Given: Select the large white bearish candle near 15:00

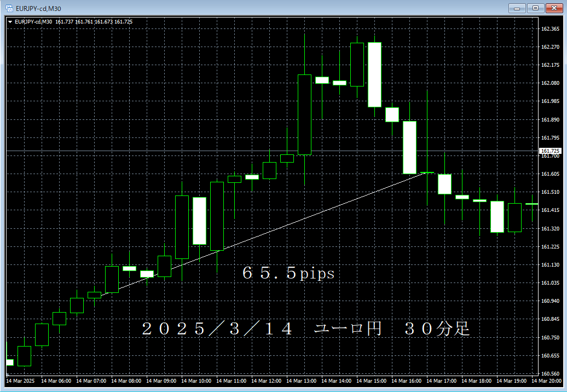Looking at the screenshot, I should coord(375,74).
